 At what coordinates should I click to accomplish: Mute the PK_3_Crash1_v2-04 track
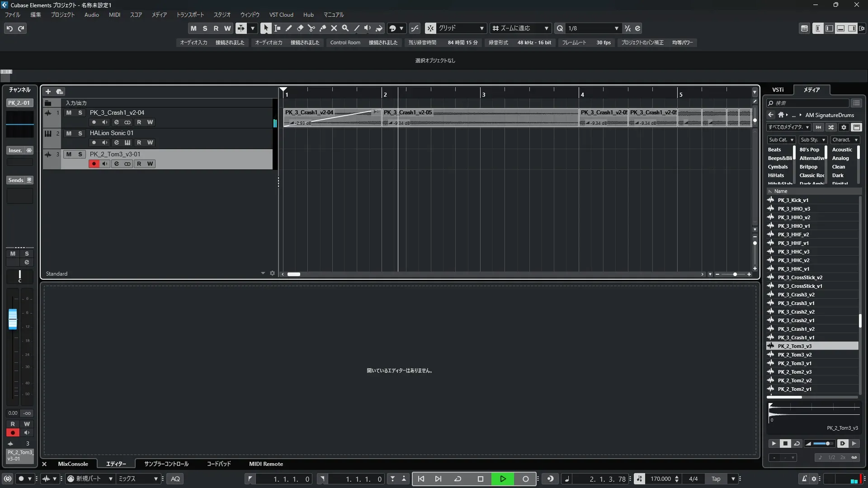pyautogui.click(x=69, y=113)
